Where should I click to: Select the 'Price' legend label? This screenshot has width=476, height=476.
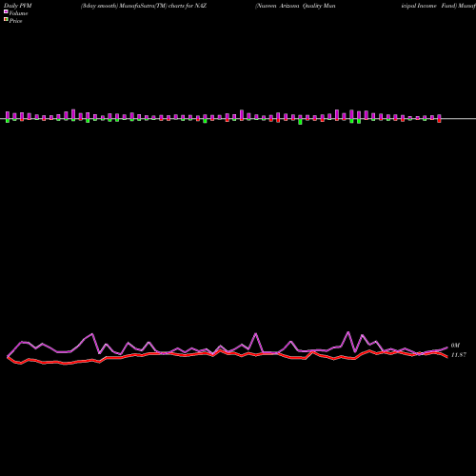tap(15, 21)
